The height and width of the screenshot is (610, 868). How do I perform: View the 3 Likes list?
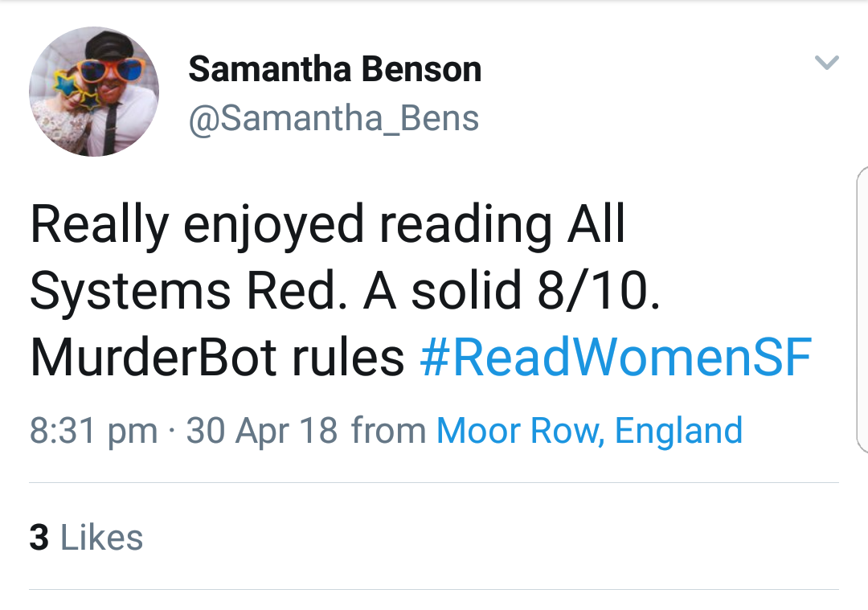click(x=86, y=538)
